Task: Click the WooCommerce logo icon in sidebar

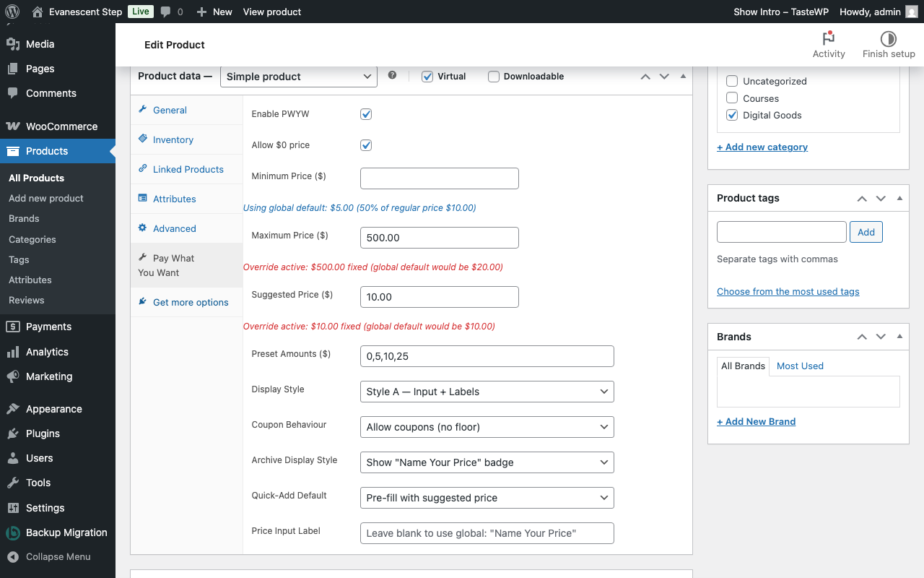Action: (x=13, y=126)
